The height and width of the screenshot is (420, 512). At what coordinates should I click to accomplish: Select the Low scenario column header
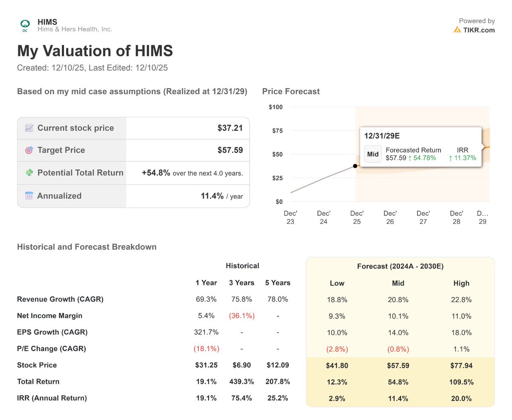337,283
